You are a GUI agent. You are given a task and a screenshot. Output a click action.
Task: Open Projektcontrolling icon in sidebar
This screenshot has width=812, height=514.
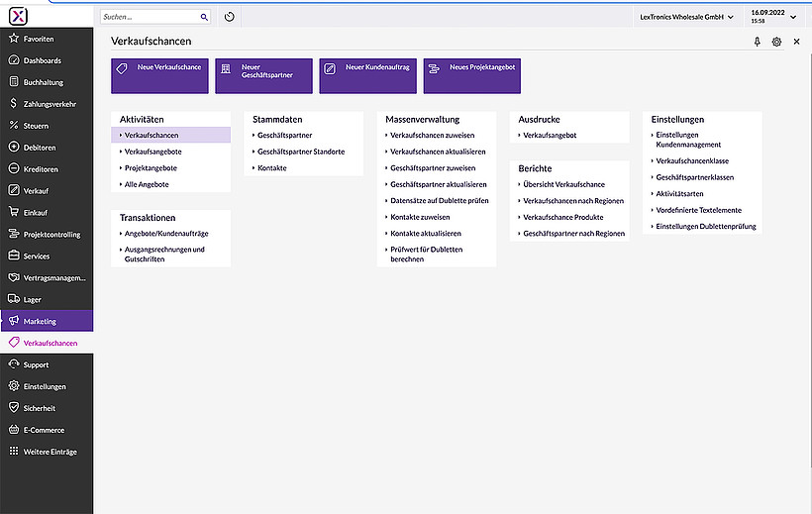[14, 234]
